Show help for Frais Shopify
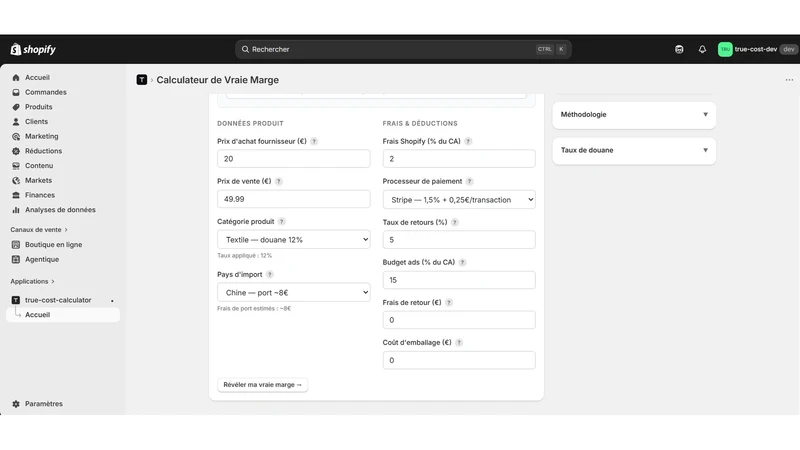 coord(468,141)
